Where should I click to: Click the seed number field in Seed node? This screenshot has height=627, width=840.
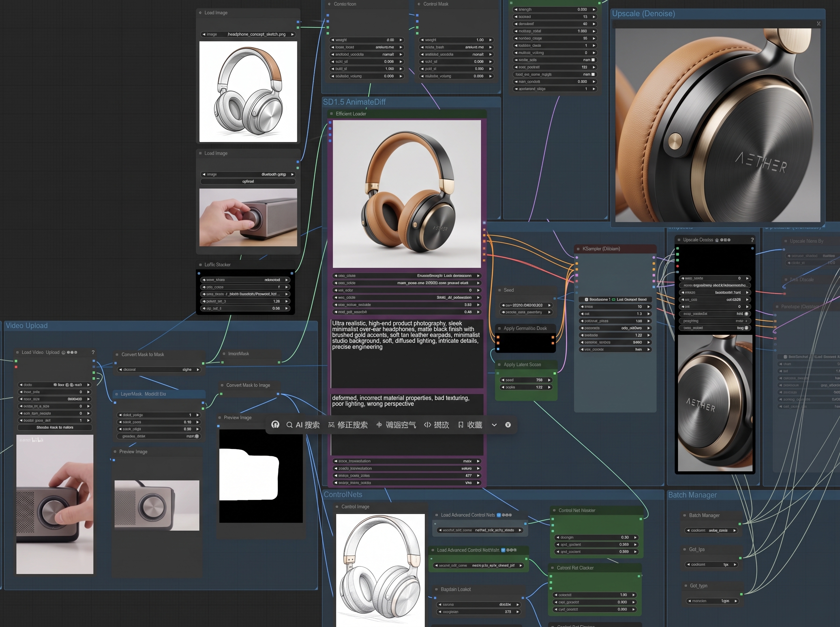click(526, 305)
